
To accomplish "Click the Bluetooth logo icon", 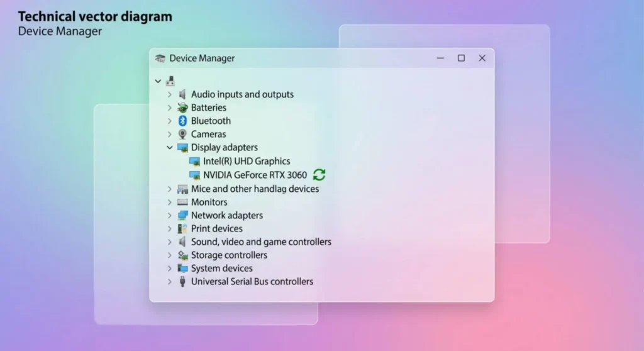I will 182,121.
